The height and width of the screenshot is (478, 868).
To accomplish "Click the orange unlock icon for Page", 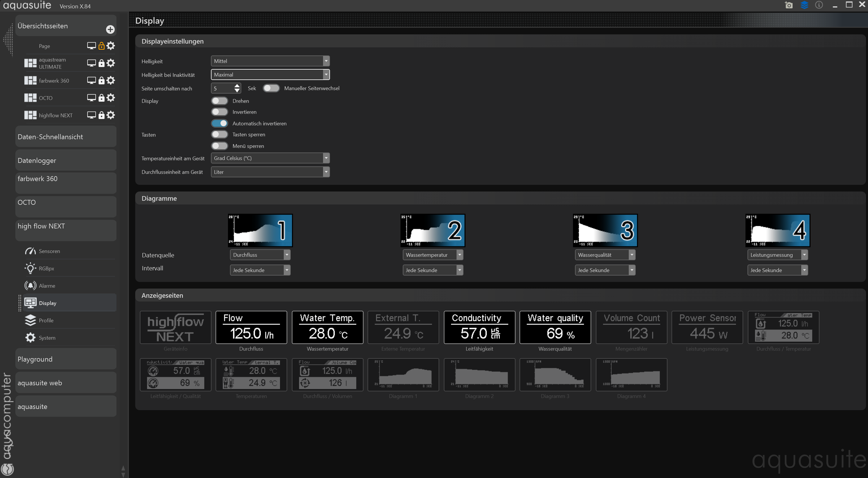I will (x=101, y=46).
